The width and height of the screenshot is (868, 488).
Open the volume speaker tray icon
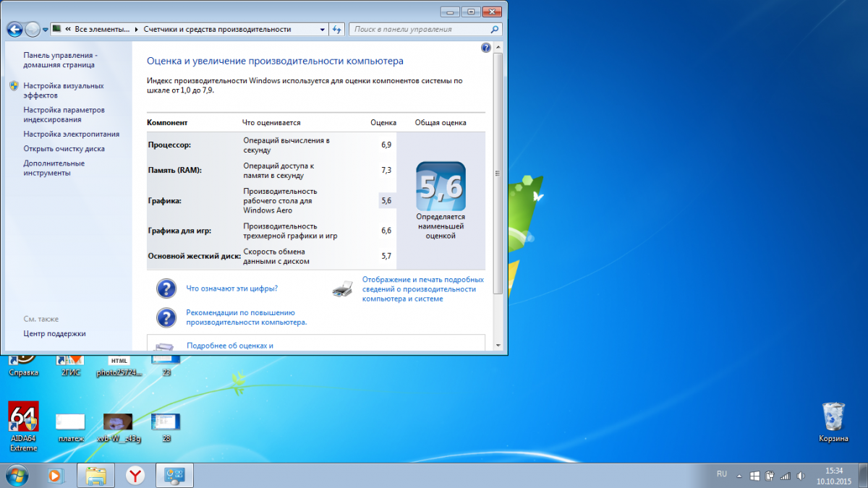(799, 476)
